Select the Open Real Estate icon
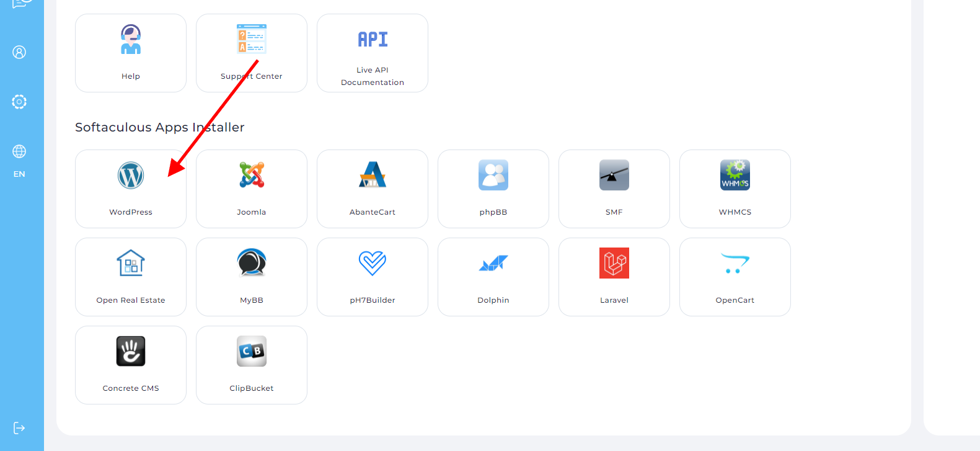Screen dimensions: 980x451 coord(131,264)
